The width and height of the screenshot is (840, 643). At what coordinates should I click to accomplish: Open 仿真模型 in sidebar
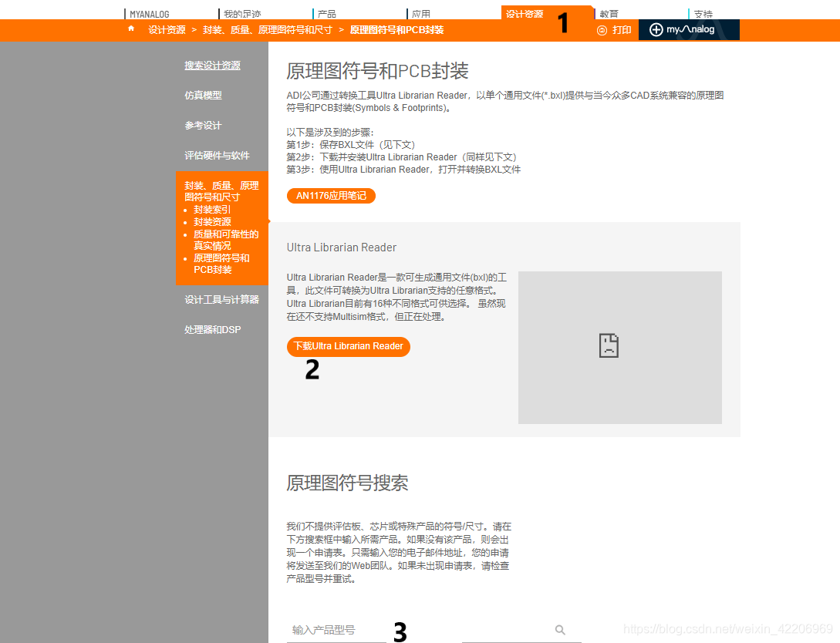tap(203, 96)
